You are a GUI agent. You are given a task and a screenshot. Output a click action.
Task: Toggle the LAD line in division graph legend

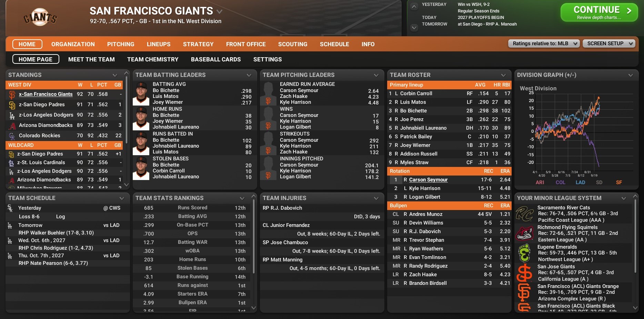(580, 182)
